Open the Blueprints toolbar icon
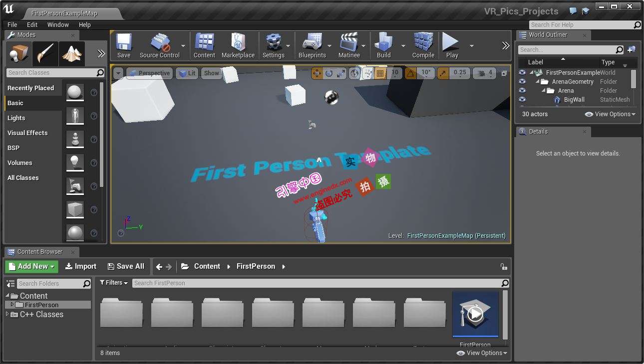 pos(312,46)
